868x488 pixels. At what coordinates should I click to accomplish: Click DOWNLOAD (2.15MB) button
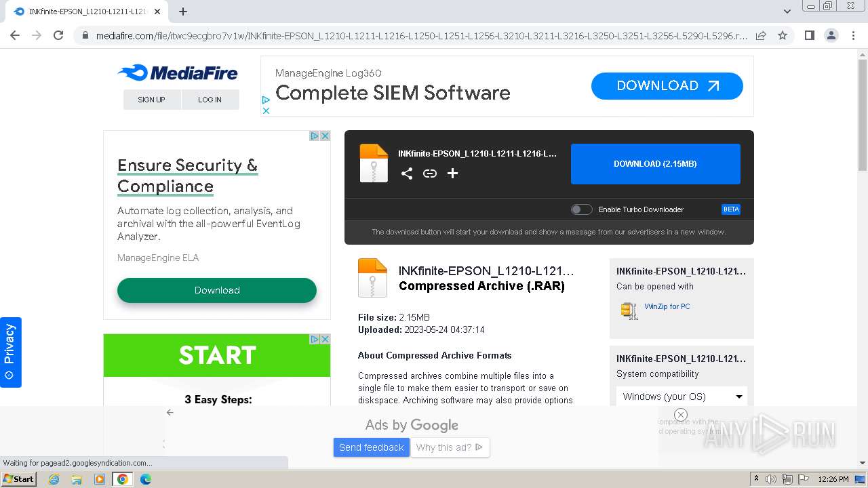point(656,163)
